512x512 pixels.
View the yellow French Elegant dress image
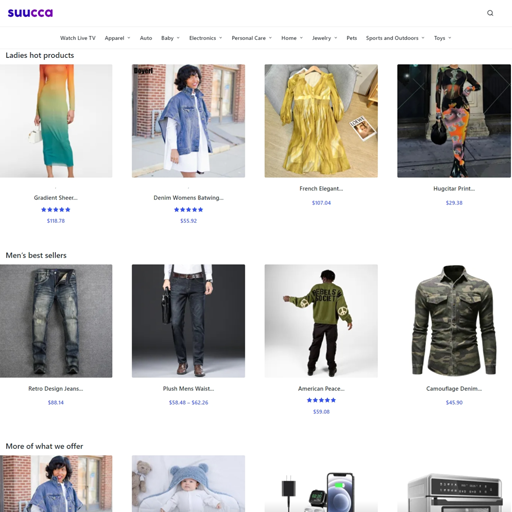(321, 121)
